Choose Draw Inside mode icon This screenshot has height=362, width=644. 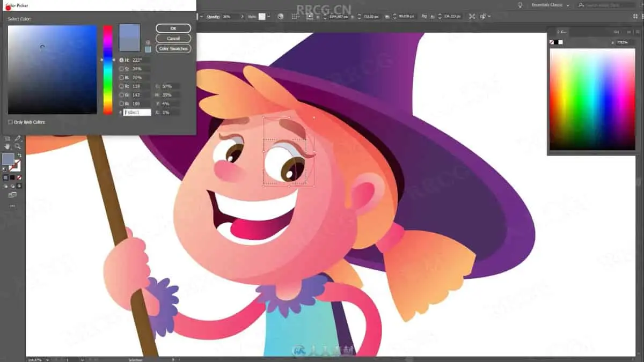point(19,186)
